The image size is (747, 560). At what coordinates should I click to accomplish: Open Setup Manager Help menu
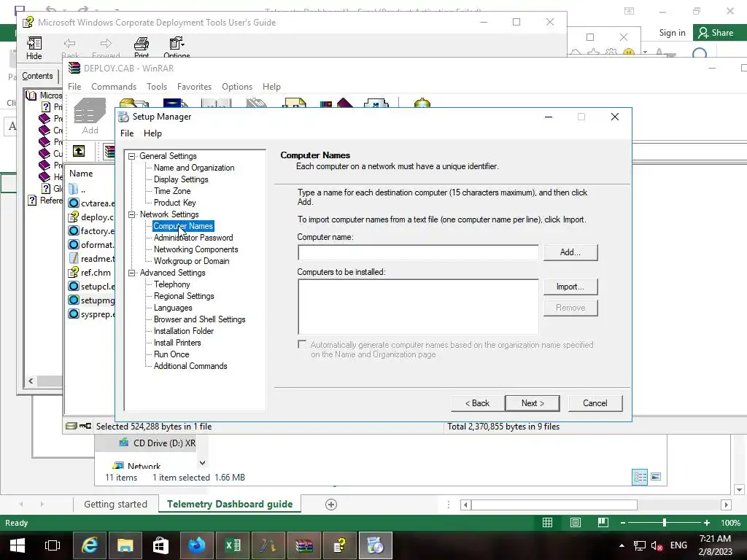153,133
